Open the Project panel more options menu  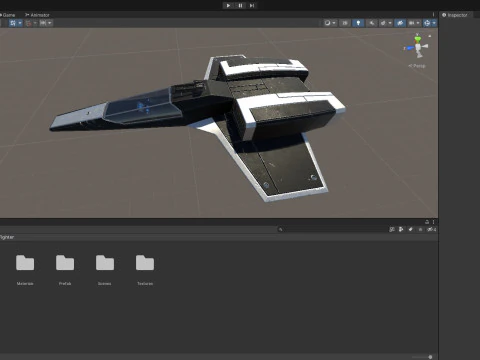point(433,222)
